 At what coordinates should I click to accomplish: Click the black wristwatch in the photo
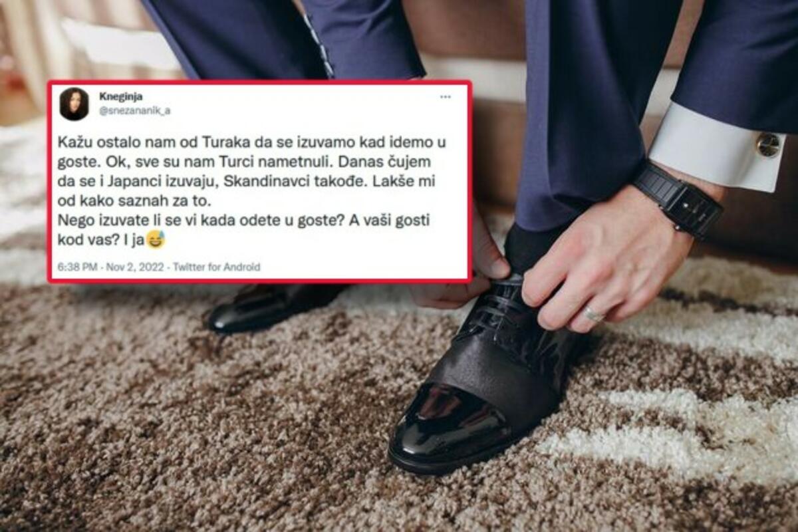click(x=678, y=199)
